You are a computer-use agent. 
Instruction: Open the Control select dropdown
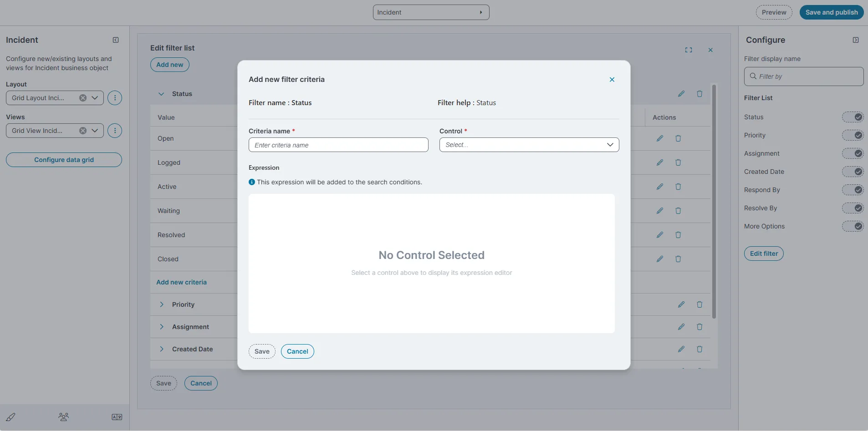pyautogui.click(x=529, y=145)
